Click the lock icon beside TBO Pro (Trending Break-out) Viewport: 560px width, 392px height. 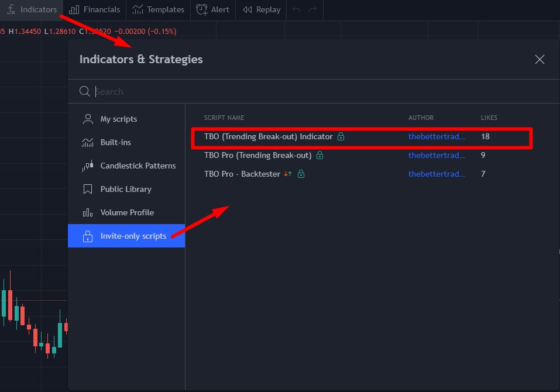pos(319,155)
